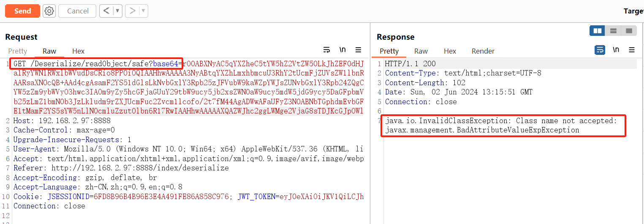Select side-by-side layout icon

point(597,31)
